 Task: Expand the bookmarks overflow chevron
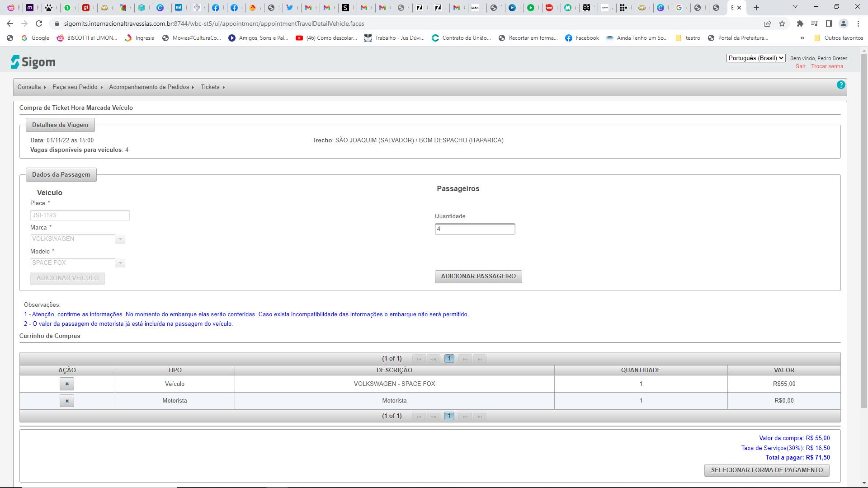(802, 38)
